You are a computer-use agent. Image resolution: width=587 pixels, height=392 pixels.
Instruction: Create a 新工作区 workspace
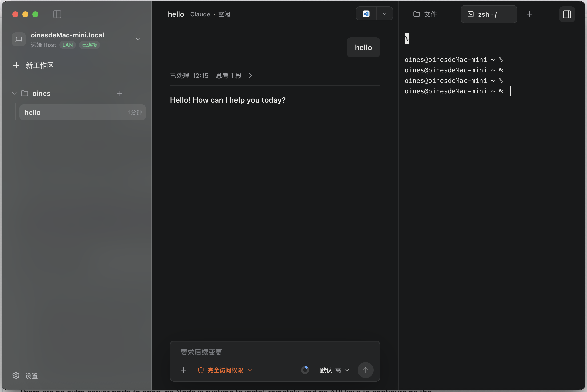click(x=33, y=65)
